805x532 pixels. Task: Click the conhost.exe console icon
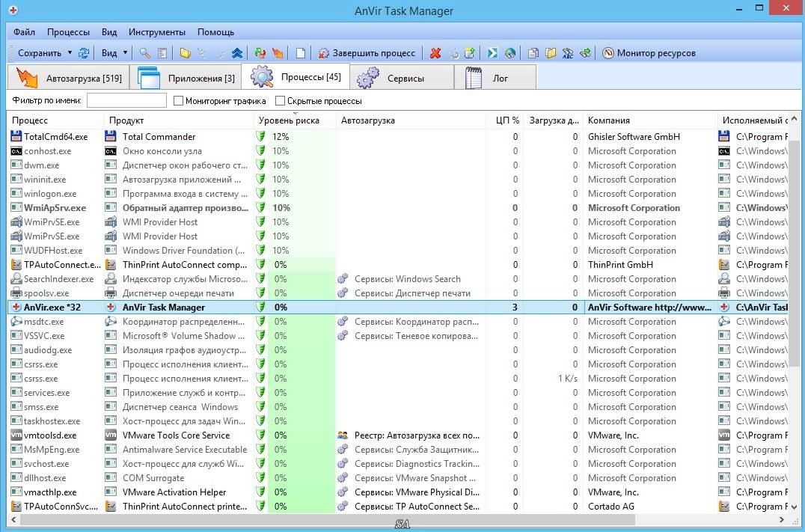click(16, 151)
